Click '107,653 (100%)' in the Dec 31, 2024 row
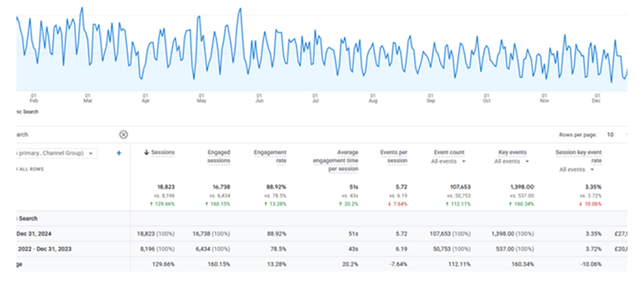Screen dimensions: 644x284 pyautogui.click(x=449, y=234)
